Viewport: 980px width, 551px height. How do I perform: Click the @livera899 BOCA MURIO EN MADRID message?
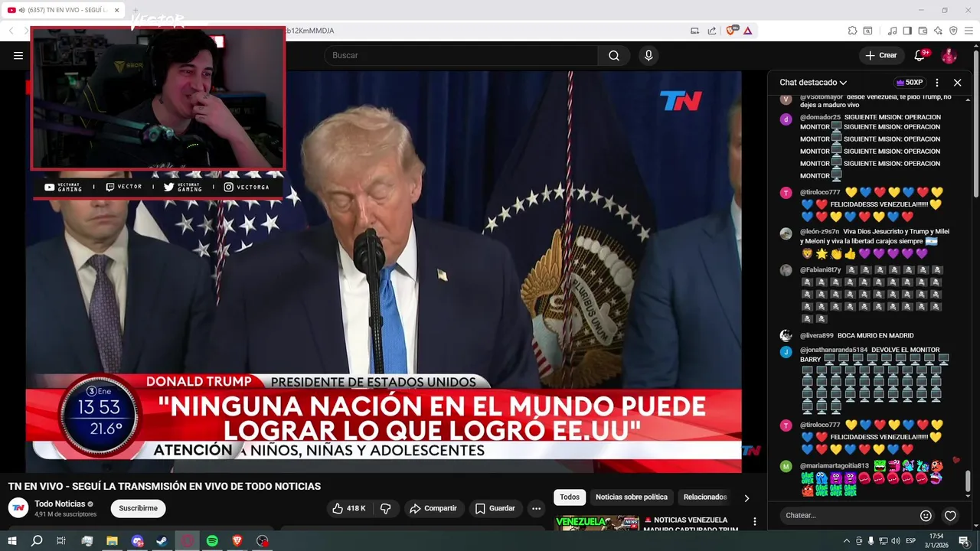click(x=857, y=335)
